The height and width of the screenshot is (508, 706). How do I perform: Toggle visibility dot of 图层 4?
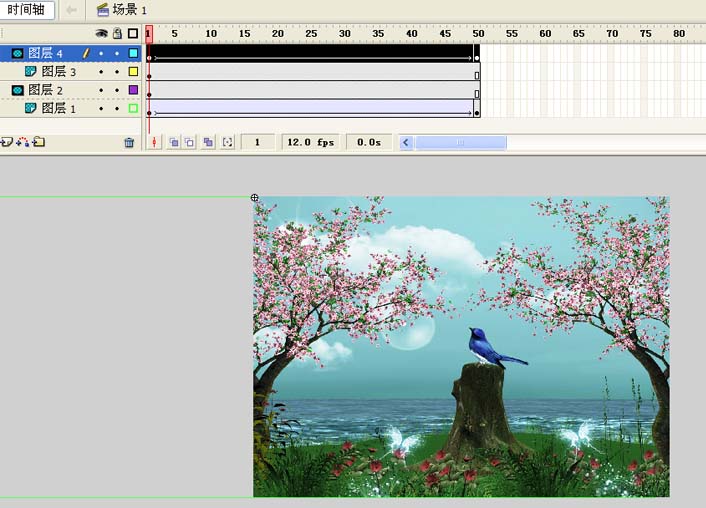tap(101, 54)
